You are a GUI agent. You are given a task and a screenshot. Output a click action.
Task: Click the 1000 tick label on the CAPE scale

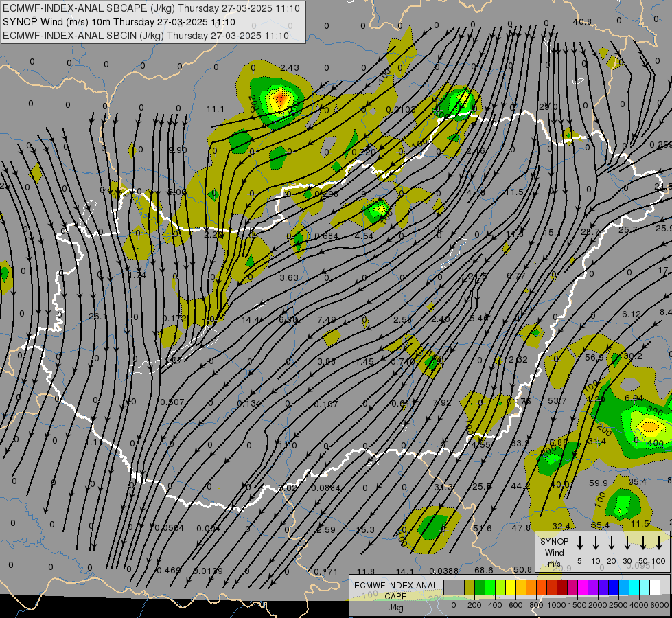click(x=556, y=605)
